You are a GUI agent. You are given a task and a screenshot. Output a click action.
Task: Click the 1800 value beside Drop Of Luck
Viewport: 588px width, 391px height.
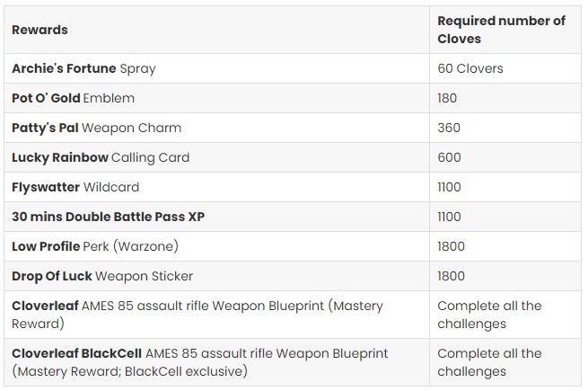click(x=451, y=276)
